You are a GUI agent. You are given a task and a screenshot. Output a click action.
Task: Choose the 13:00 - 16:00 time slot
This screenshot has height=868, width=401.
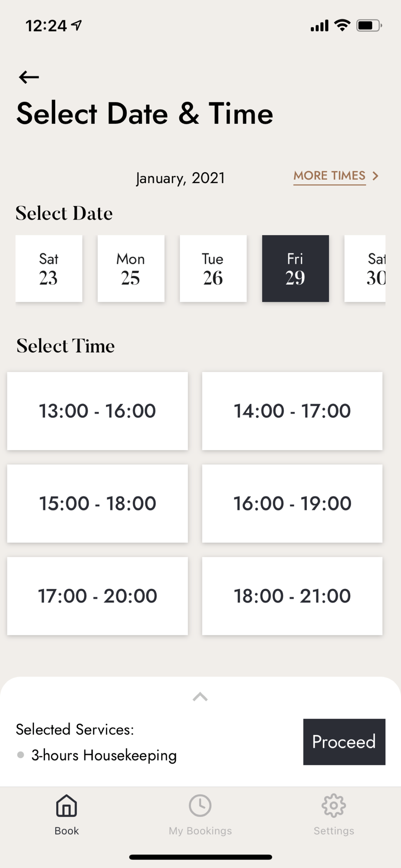(x=98, y=411)
